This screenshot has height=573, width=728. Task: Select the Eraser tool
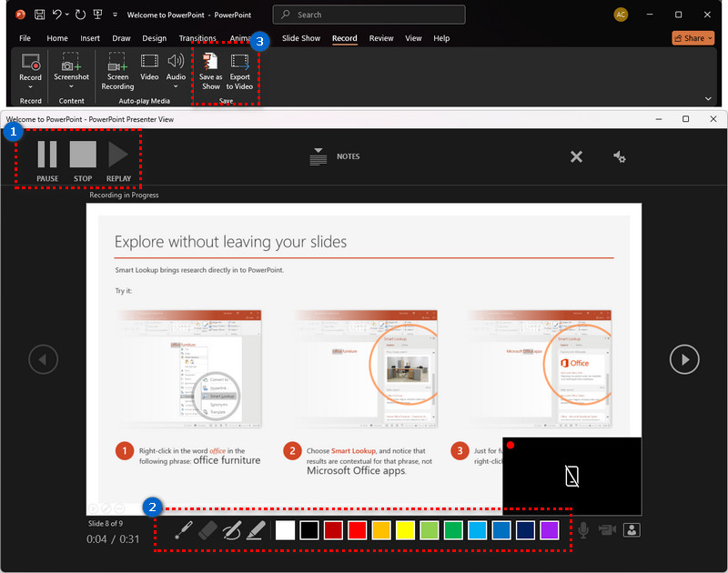point(207,530)
